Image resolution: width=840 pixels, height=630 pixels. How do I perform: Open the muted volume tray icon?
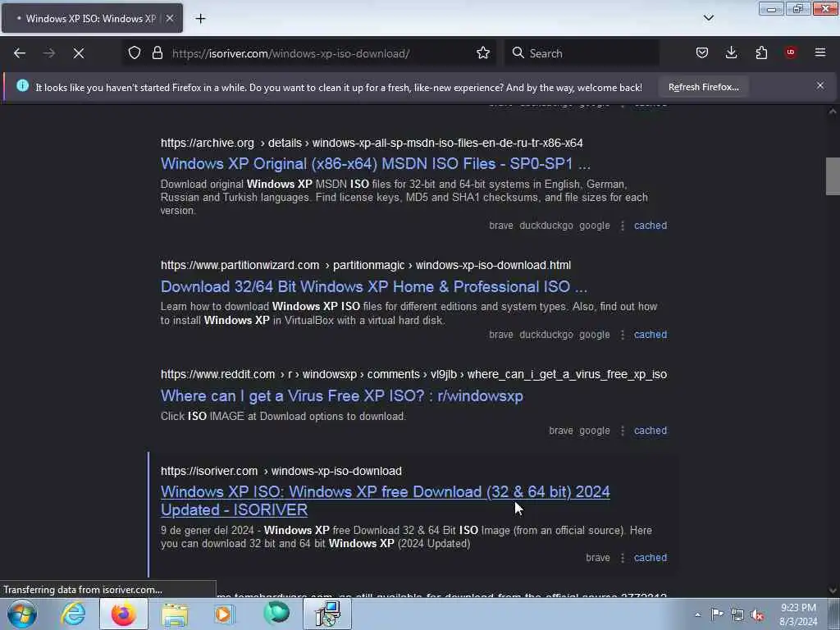(x=757, y=615)
